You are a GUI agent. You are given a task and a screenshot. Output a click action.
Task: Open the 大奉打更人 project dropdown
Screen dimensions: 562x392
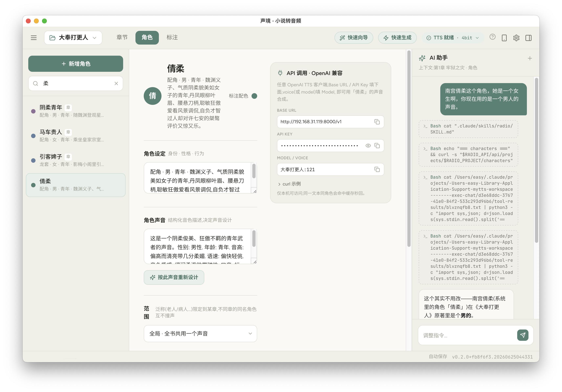coord(73,38)
